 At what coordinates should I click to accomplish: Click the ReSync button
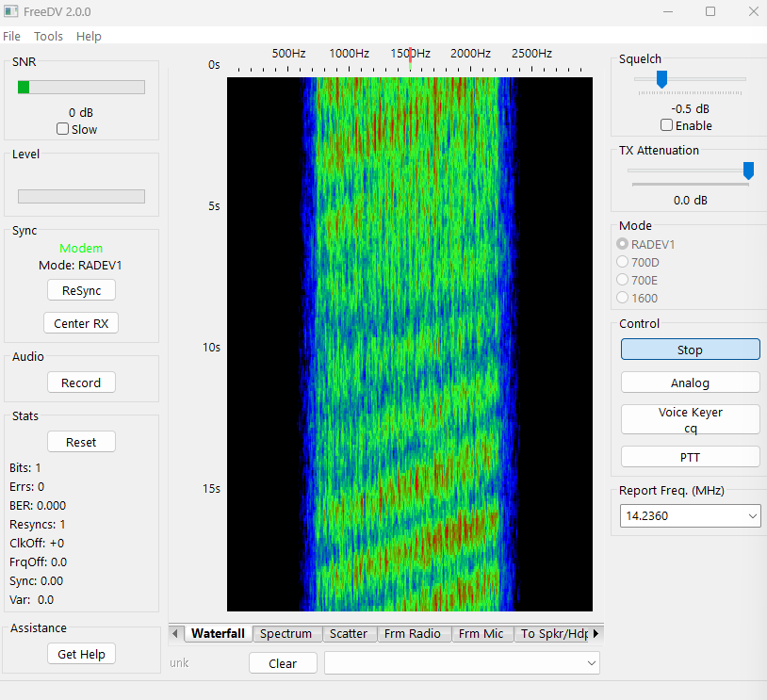tap(81, 290)
